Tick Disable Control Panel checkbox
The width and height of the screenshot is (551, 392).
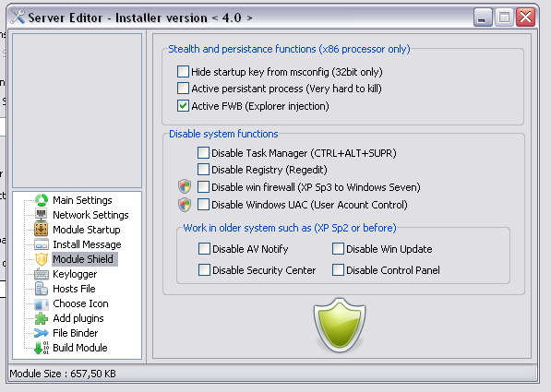coord(338,269)
